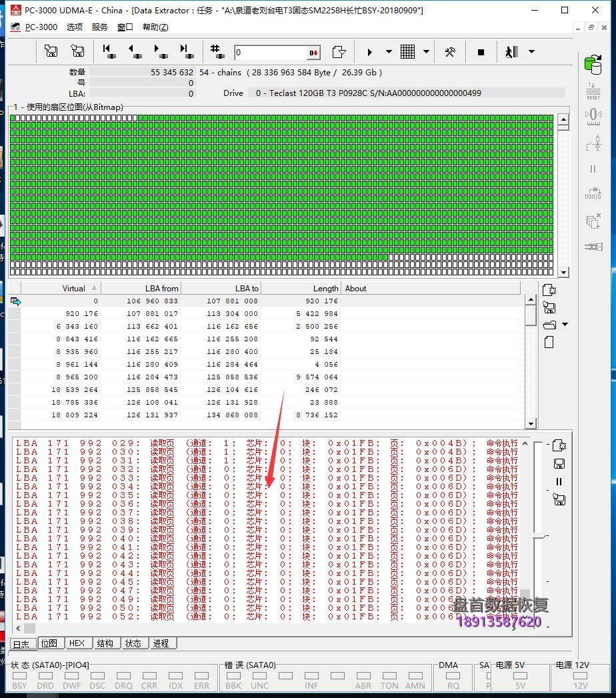Click the database drive icon at top right

pos(592,64)
